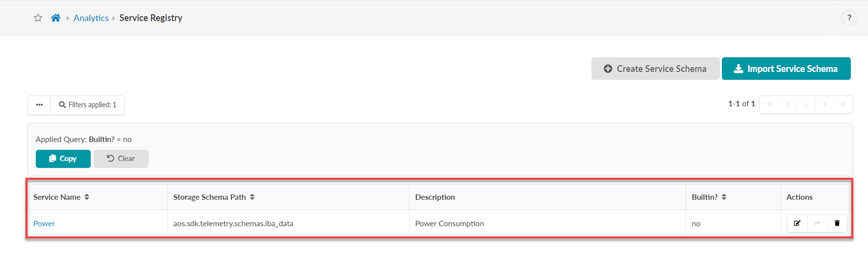The width and height of the screenshot is (868, 259).
Task: Go to the first page of results
Action: click(x=769, y=104)
